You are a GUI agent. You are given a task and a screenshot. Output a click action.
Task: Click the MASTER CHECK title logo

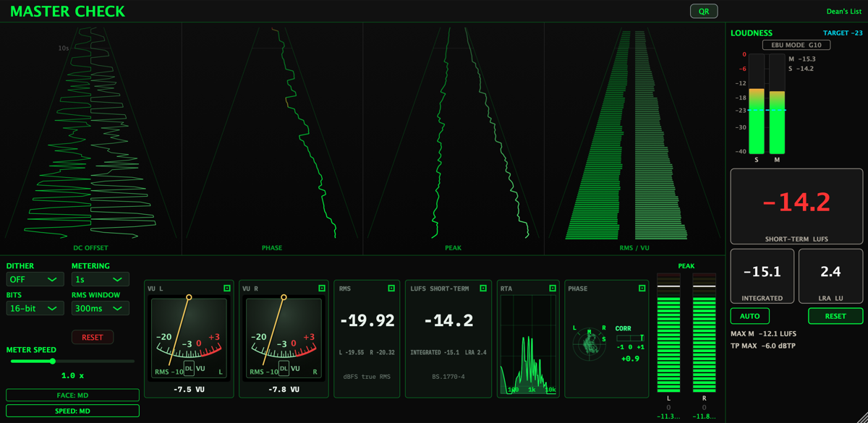[67, 12]
